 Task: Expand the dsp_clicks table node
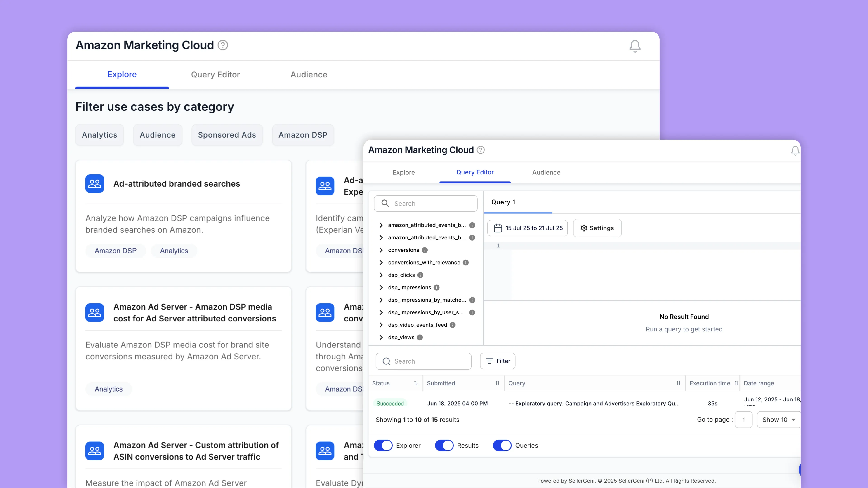(x=381, y=275)
